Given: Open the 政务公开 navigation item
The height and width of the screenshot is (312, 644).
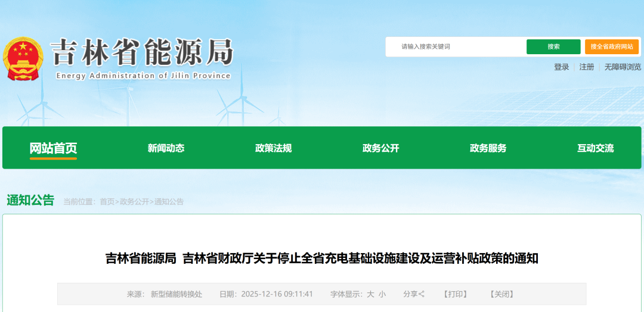Looking at the screenshot, I should [x=380, y=148].
